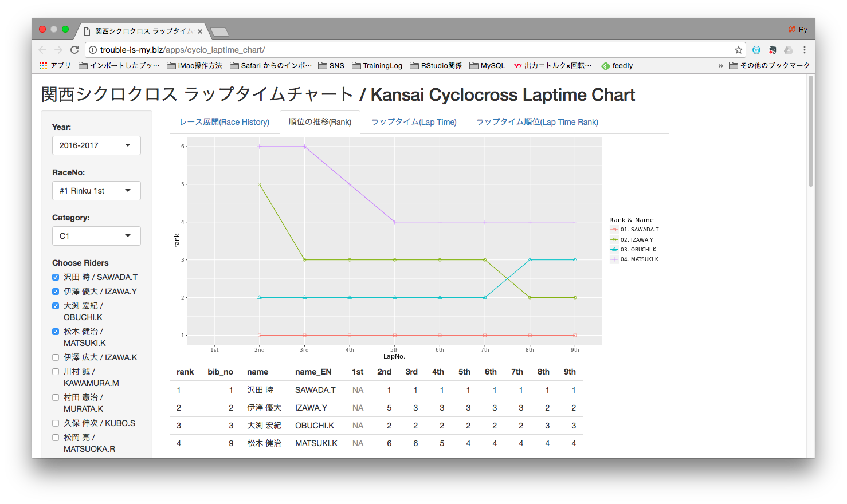Uncheck the SAWADA.T rider checkbox
This screenshot has height=504, width=847.
(x=56, y=277)
